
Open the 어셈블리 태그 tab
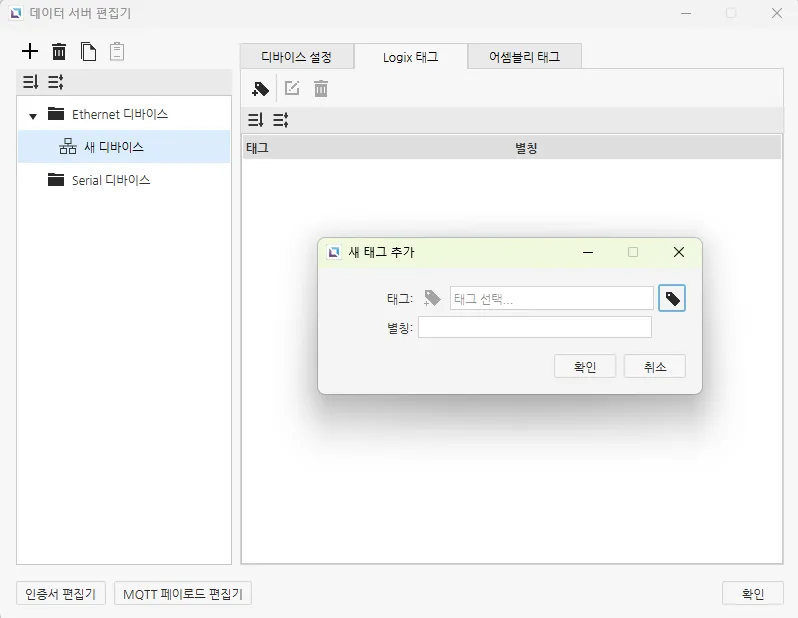coord(524,57)
